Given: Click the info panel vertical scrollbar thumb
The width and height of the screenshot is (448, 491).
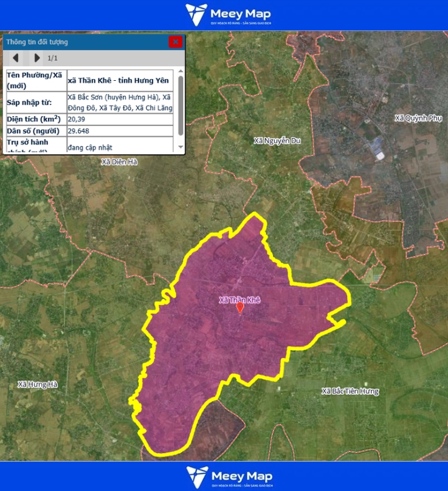Looking at the screenshot, I should (181, 103).
